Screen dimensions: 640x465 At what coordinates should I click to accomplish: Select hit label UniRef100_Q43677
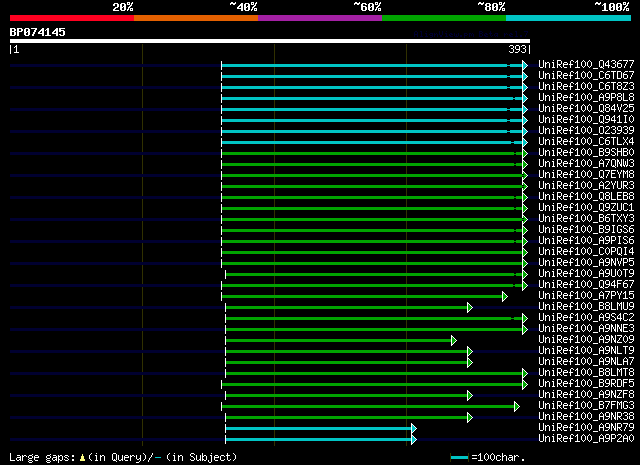586,65
